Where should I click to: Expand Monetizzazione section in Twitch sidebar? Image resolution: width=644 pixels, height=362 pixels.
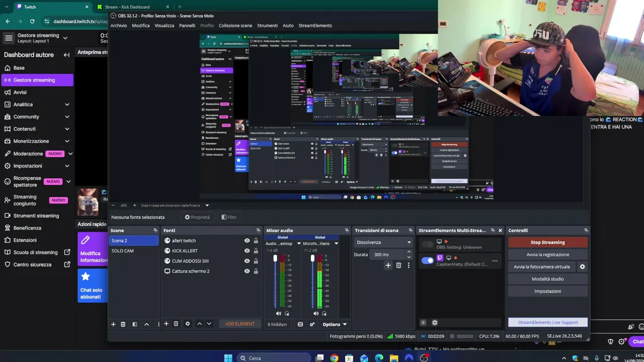point(67,141)
